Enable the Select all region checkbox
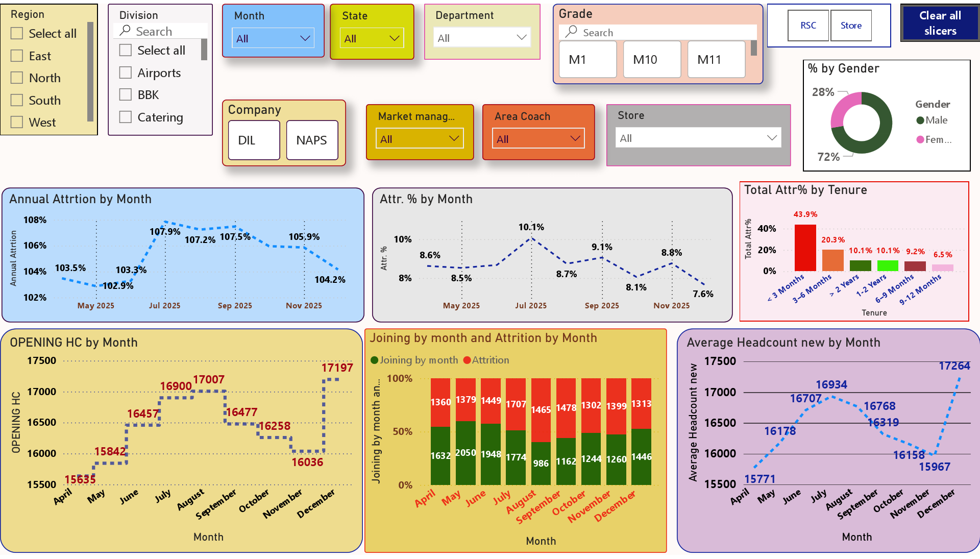Screen dimensions: 980x559 17,33
